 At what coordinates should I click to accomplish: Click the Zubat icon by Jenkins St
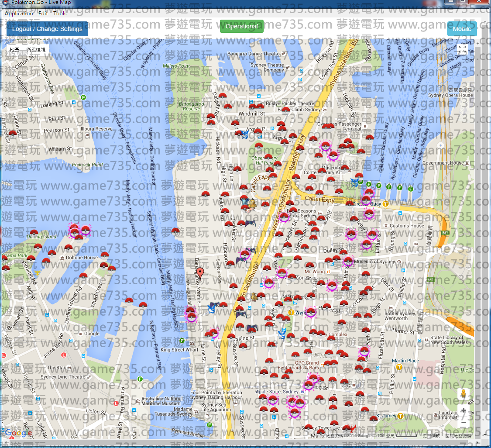point(251,224)
